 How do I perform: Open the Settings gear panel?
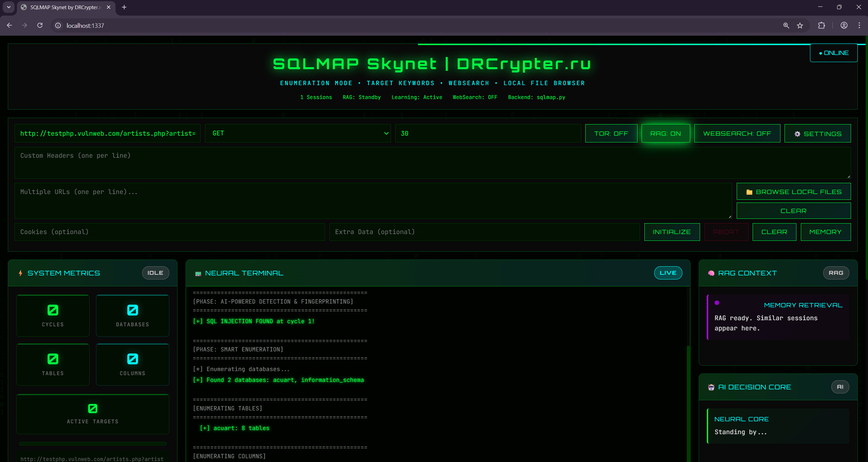pos(817,133)
